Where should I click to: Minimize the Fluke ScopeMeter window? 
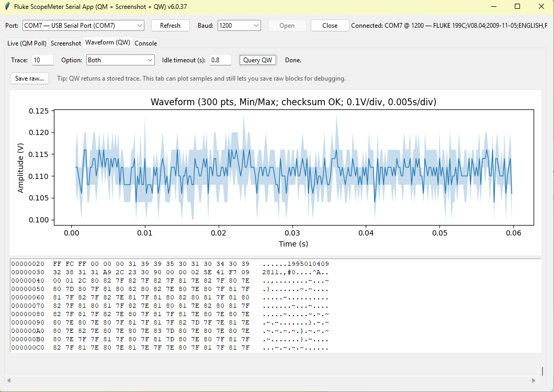click(x=493, y=7)
